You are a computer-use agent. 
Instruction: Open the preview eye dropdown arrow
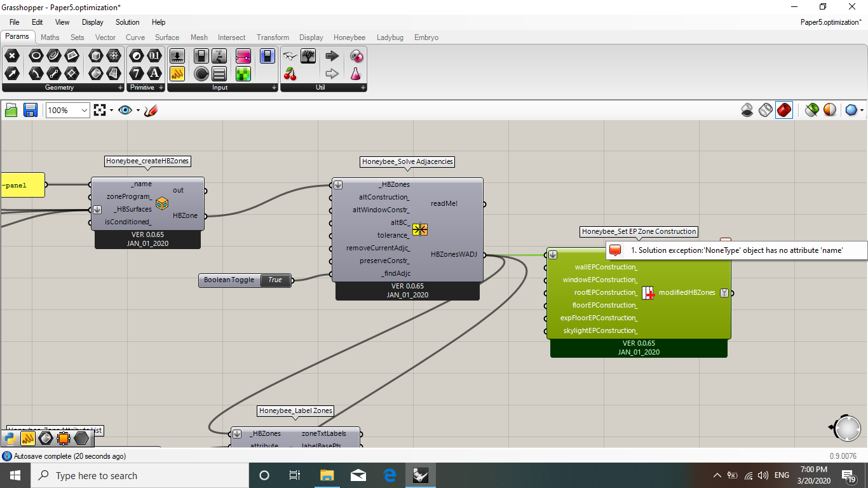[x=138, y=111]
